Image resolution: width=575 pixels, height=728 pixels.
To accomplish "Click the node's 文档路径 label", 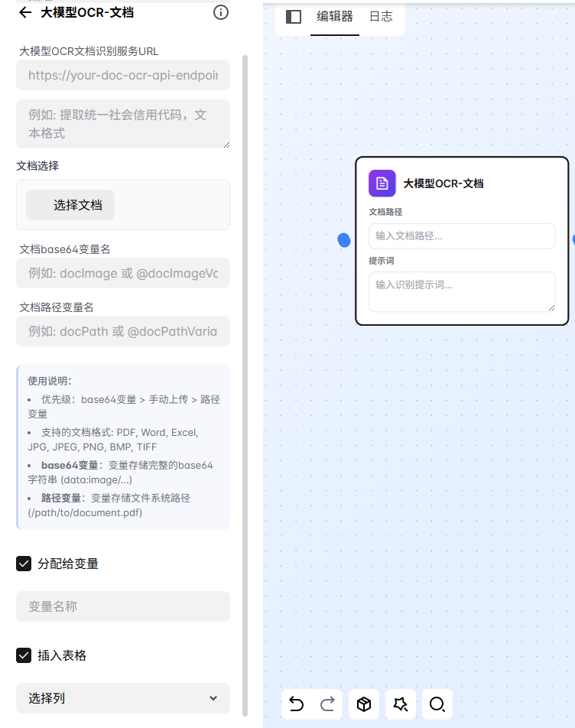I will [385, 212].
